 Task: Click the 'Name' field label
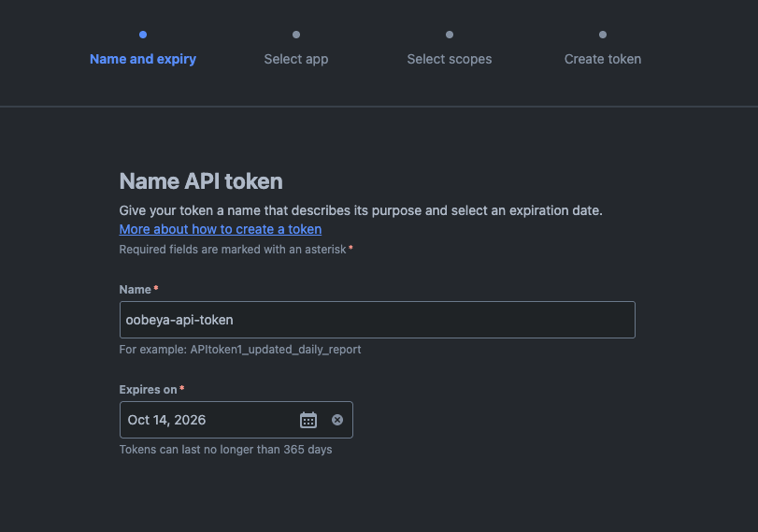pyautogui.click(x=136, y=290)
